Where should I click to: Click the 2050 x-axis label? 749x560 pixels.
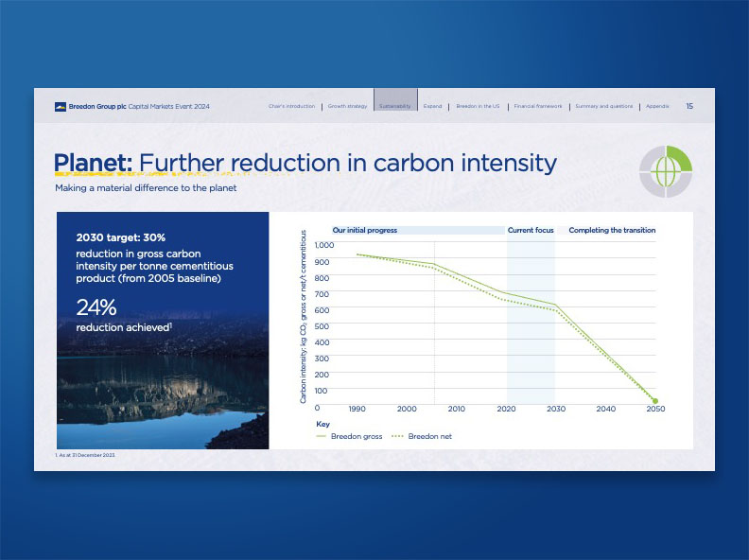click(656, 409)
